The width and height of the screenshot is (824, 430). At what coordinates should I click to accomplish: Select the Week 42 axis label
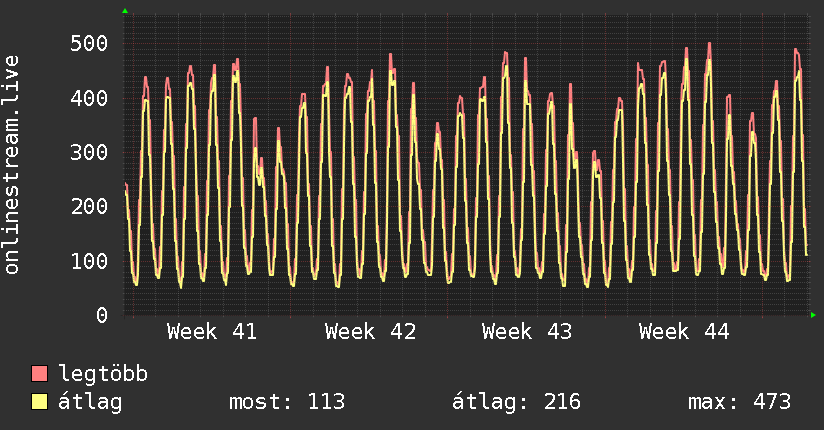370,332
